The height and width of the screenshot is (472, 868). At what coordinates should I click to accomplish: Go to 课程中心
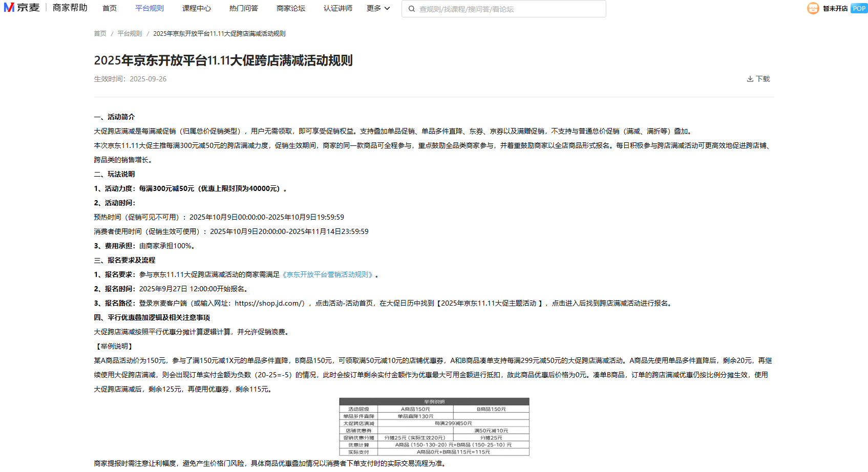tap(197, 8)
